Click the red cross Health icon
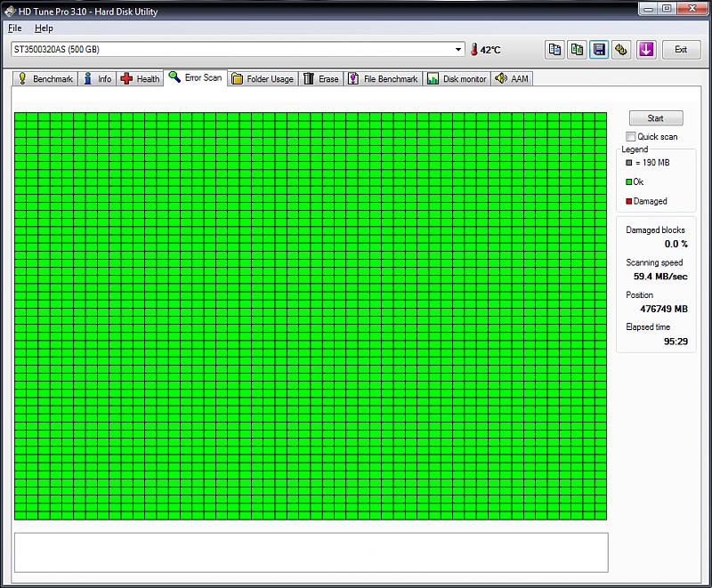This screenshot has height=588, width=712. (x=126, y=78)
